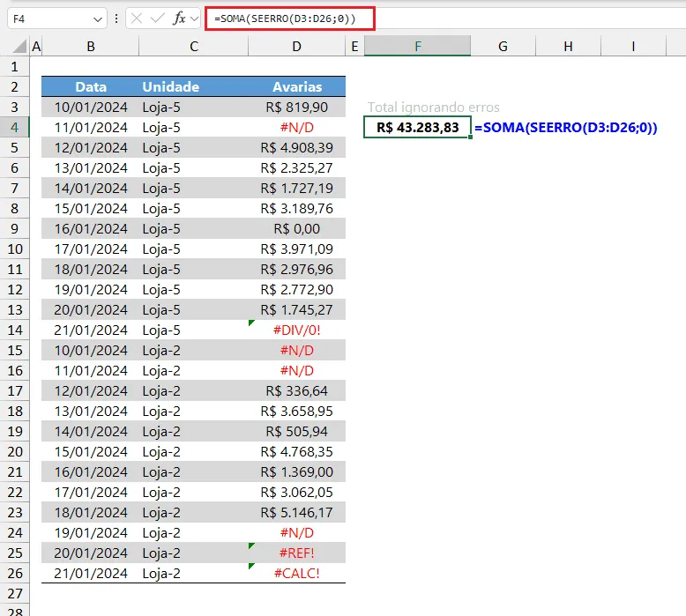
Task: Open the three-dot handle next to Name Box
Action: 116,19
